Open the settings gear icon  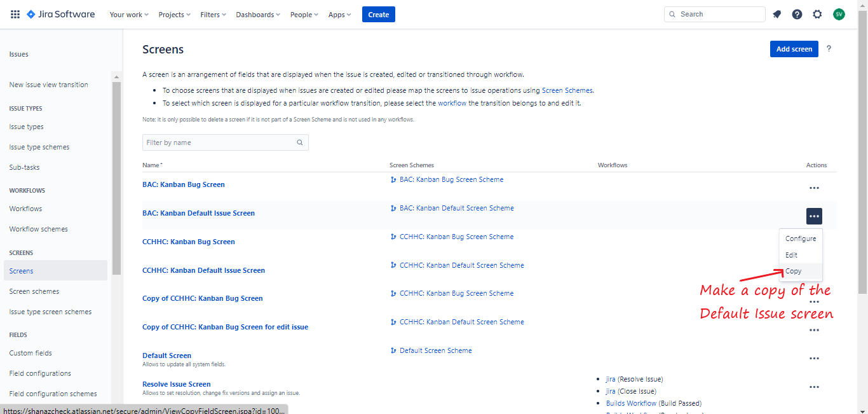[817, 15]
